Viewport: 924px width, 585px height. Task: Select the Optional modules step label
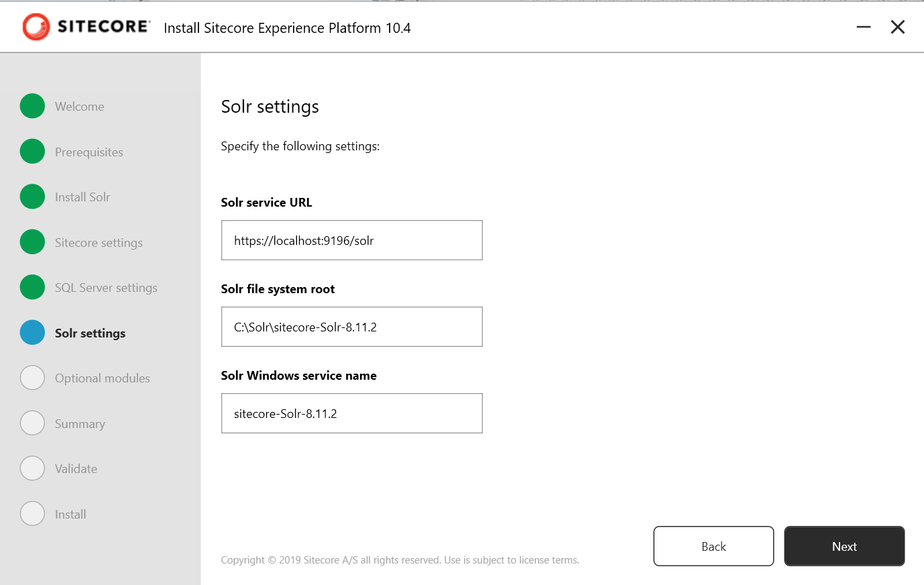coord(103,378)
